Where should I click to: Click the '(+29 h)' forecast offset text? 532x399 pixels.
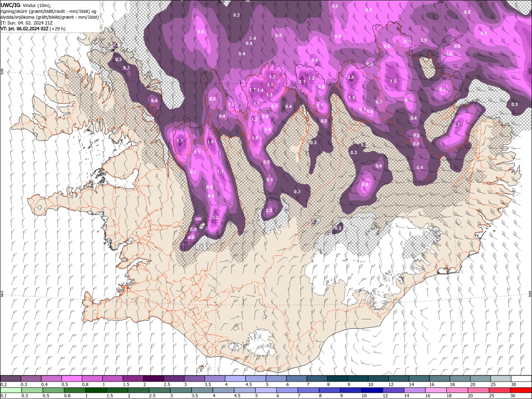(x=57, y=29)
